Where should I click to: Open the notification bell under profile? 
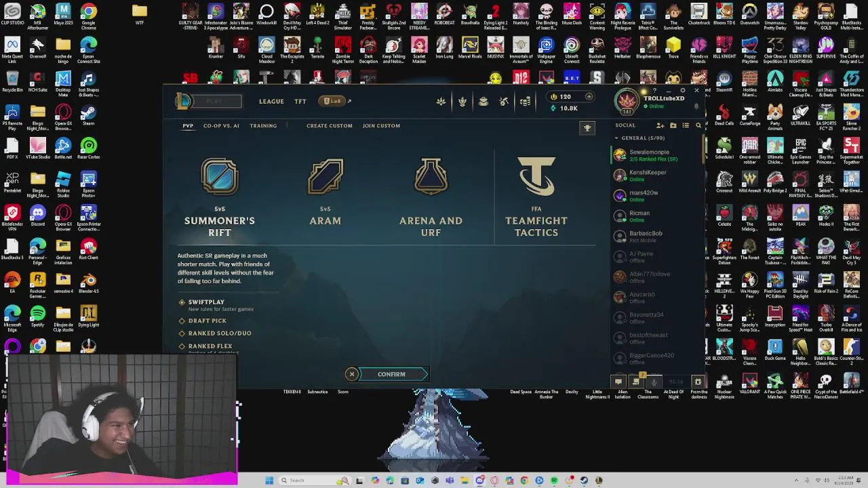(x=696, y=106)
